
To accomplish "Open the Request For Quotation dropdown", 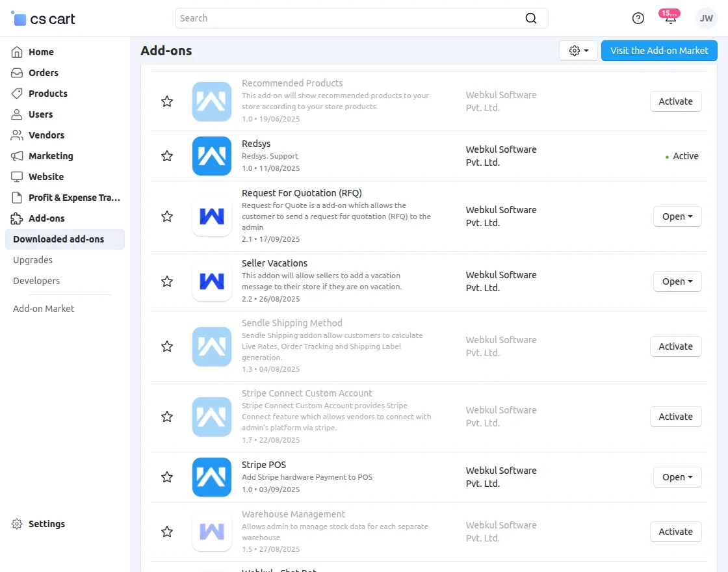I will [x=677, y=216].
